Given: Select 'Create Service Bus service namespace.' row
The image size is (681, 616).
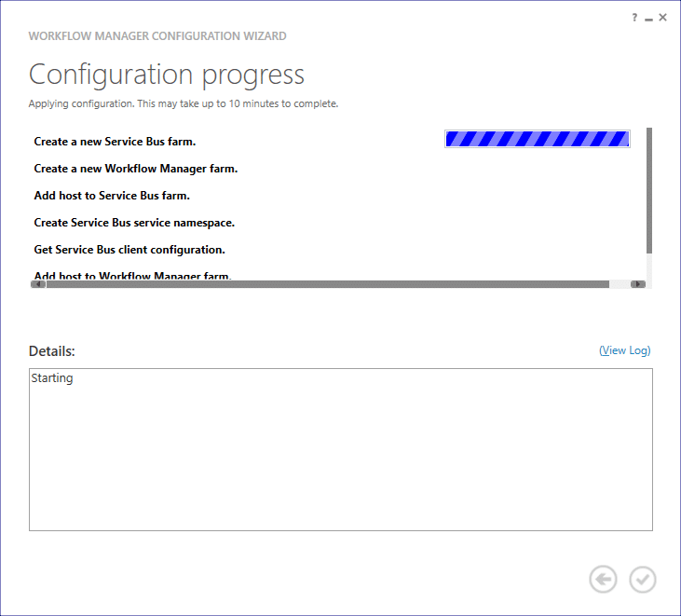Looking at the screenshot, I should 134,223.
